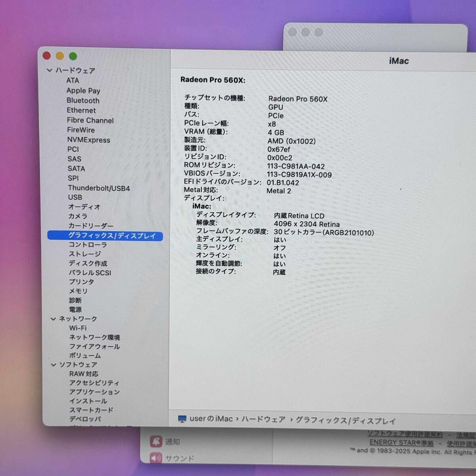Screen dimensions: 476x476
Task: Select 診断 in the hardware list
Action: [75, 301]
